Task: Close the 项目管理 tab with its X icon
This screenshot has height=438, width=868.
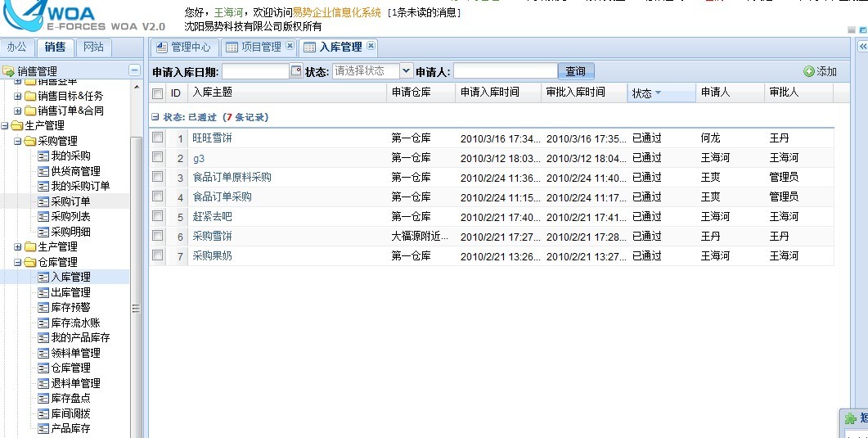Action: click(290, 47)
